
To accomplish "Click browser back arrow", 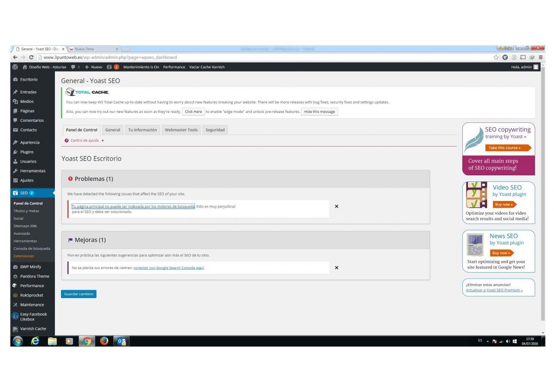I will pos(15,57).
